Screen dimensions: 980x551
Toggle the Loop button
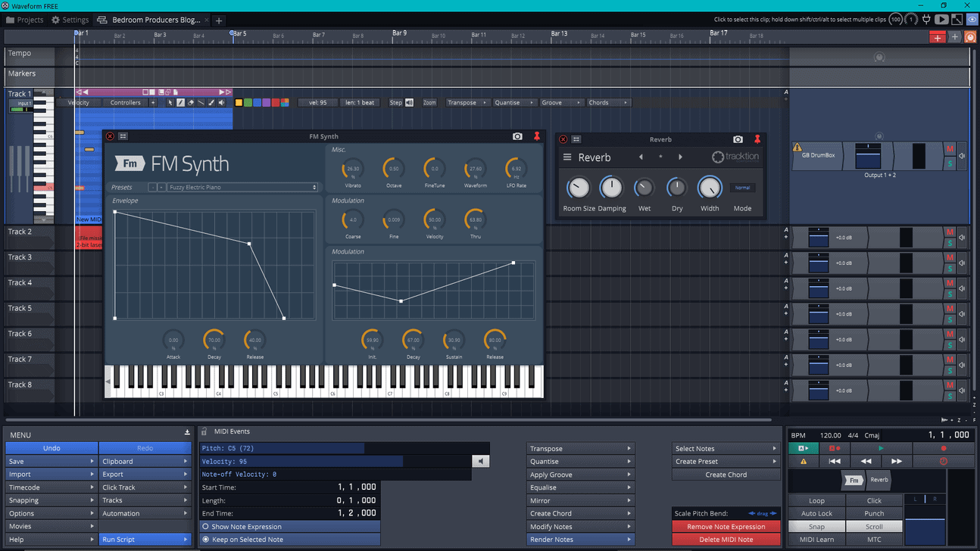pos(816,500)
